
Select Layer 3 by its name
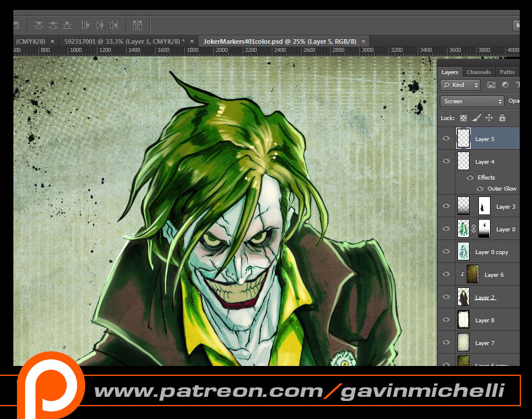(506, 206)
